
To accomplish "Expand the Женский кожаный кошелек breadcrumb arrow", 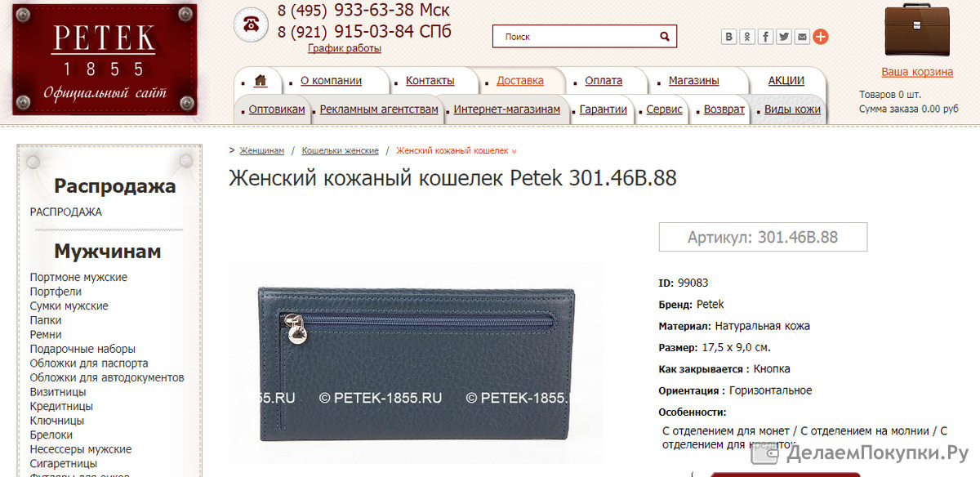I will click(x=514, y=151).
